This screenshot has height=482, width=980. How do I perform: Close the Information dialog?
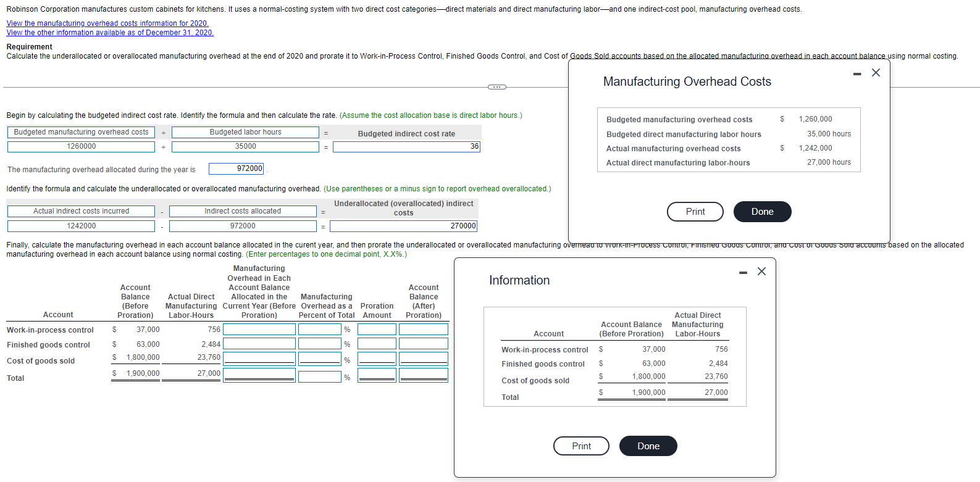click(x=761, y=272)
